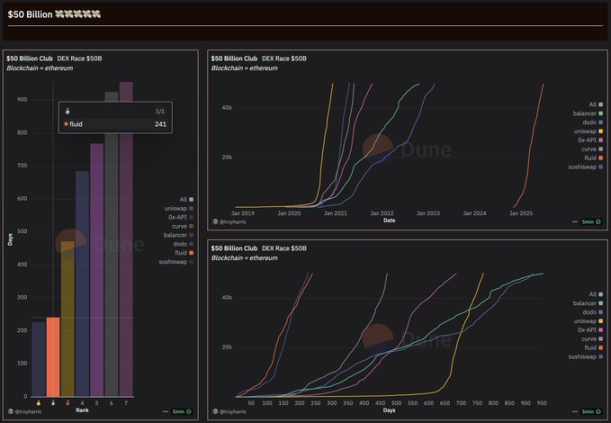Viewport: 611px width, 423px height.
Task: Toggle sushiswap in the Date chart legend
Action: (586, 167)
